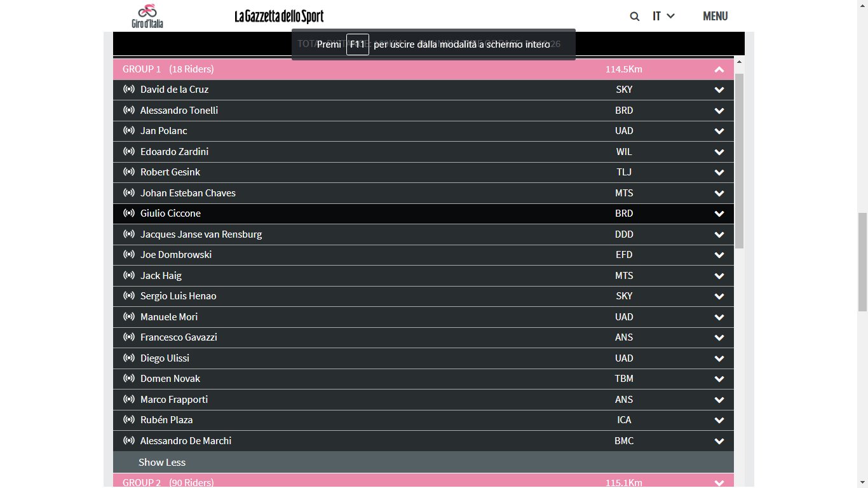Expand Alessandro De Marchi row chevron
The image size is (868, 488).
[719, 441]
